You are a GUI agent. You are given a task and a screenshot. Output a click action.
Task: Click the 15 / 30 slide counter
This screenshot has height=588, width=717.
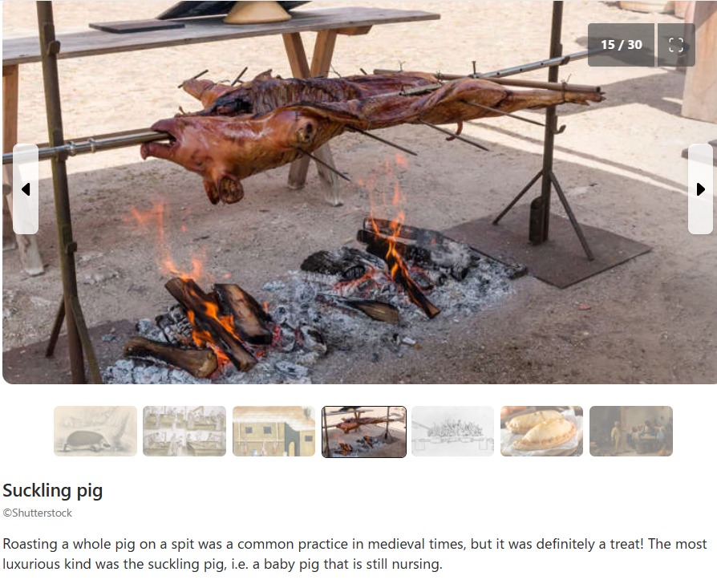(x=621, y=45)
